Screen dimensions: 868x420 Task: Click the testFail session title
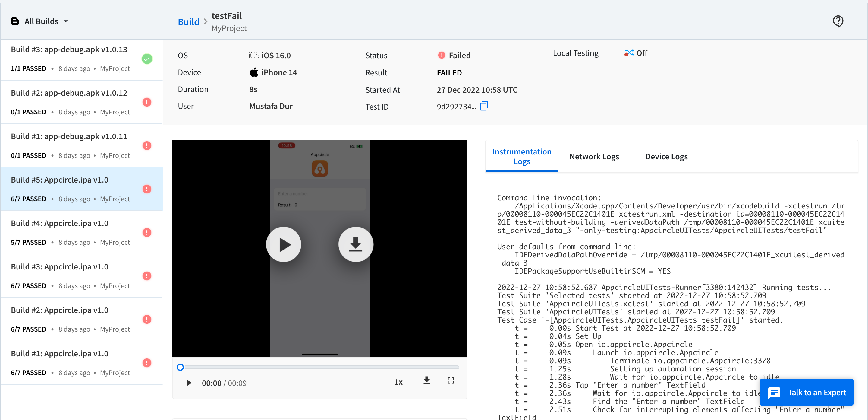tap(226, 16)
